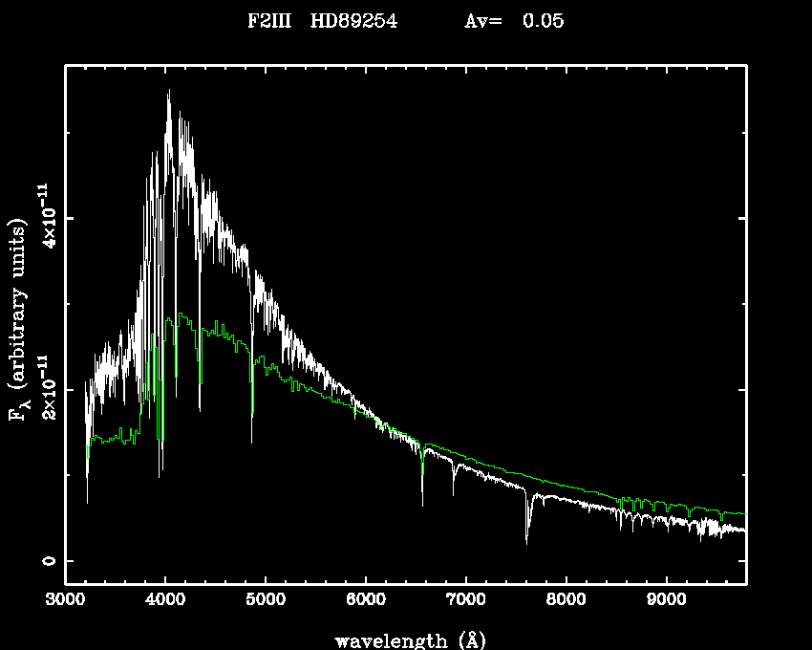Image resolution: width=812 pixels, height=650 pixels.
Task: Click the 2×10⁻¹¹ y-axis tick label
Action: coord(44,389)
